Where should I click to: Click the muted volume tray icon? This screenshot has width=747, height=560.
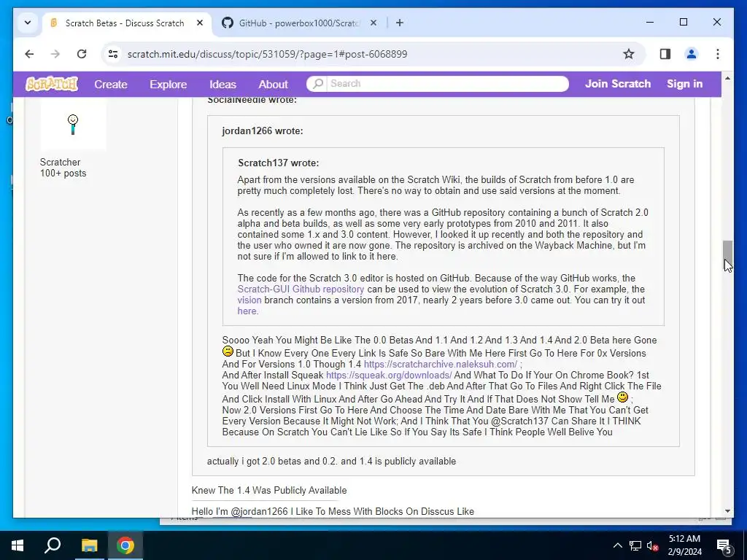click(652, 545)
